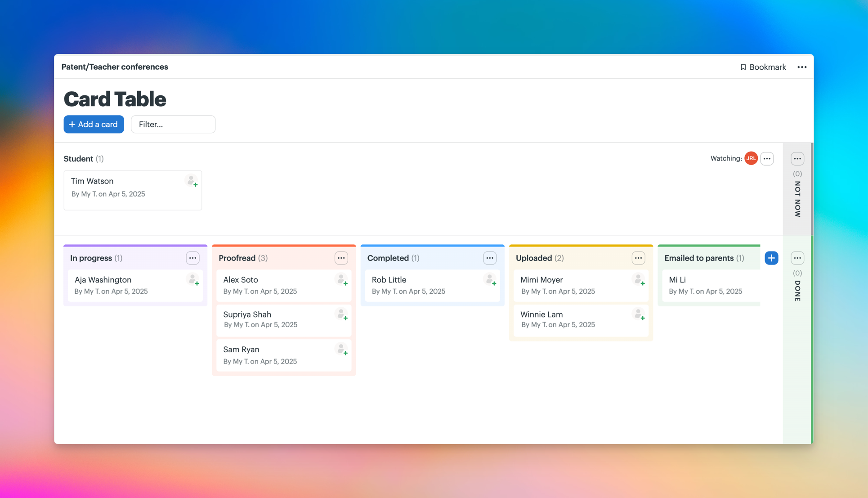Open the Alex Soto card
868x498 pixels.
(283, 285)
